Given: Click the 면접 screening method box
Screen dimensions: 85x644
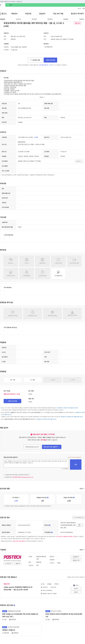Looking at the screenshot, I should point(32,380).
